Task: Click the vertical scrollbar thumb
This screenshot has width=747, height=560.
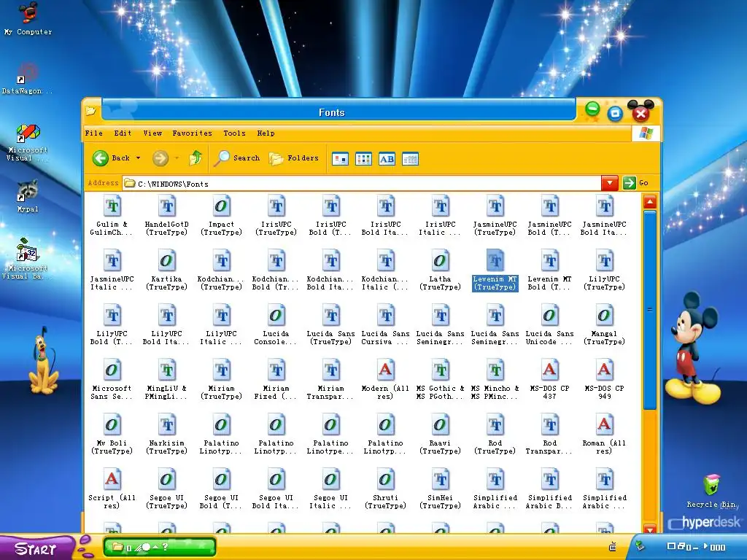Action: pyautogui.click(x=650, y=309)
